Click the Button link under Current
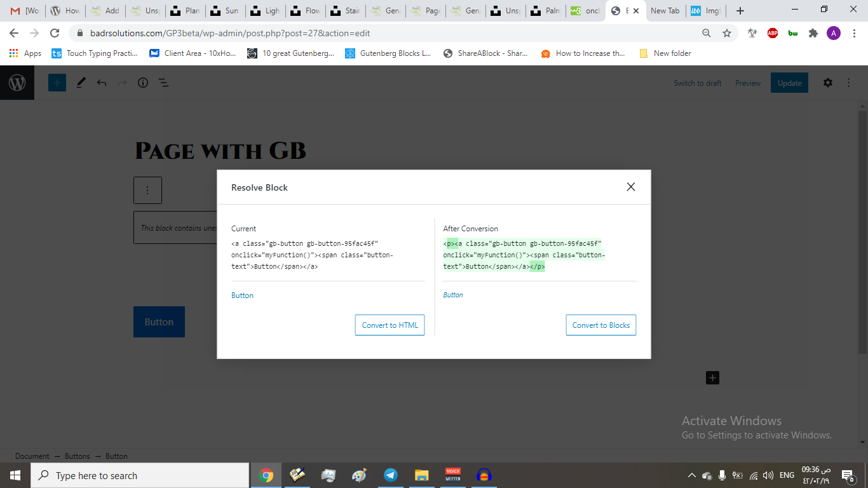This screenshot has height=488, width=868. pyautogui.click(x=242, y=295)
